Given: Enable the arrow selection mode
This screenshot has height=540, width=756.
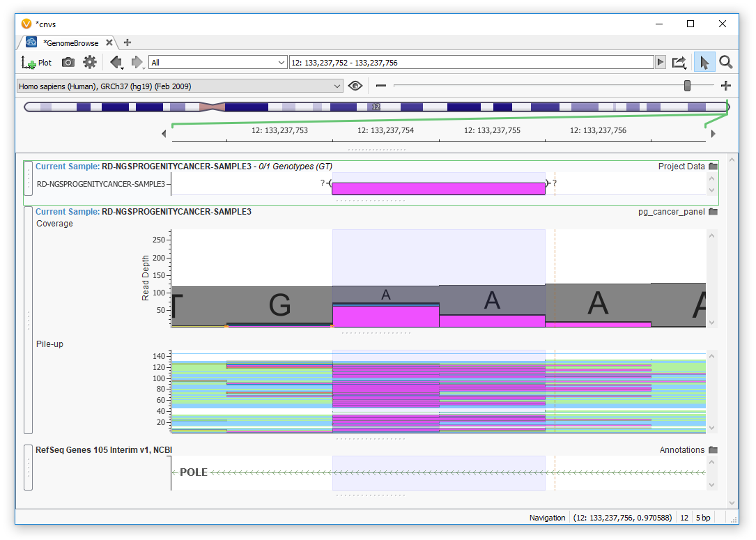Looking at the screenshot, I should pos(704,62).
